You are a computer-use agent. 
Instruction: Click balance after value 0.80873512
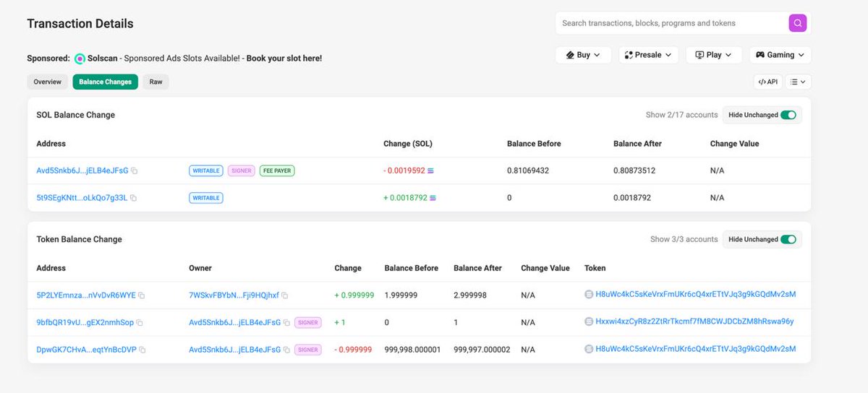pyautogui.click(x=634, y=170)
